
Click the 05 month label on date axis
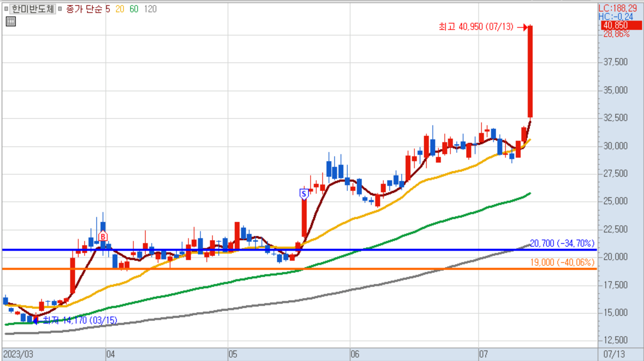pyautogui.click(x=233, y=354)
